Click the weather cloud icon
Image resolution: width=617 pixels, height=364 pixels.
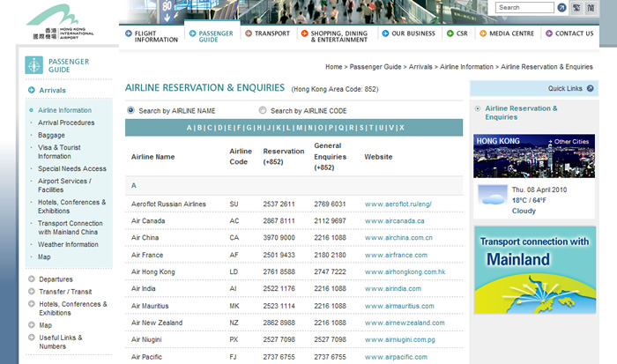(x=492, y=195)
